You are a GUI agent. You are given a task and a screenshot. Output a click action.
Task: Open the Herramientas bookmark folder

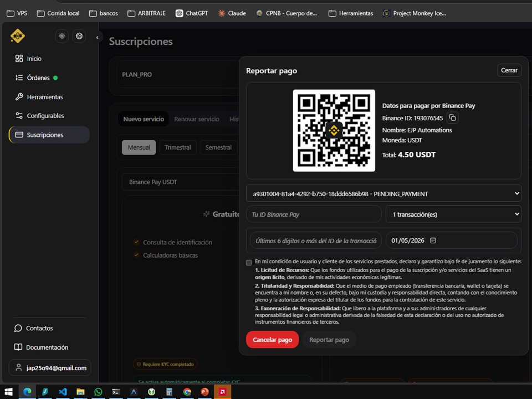tap(351, 13)
